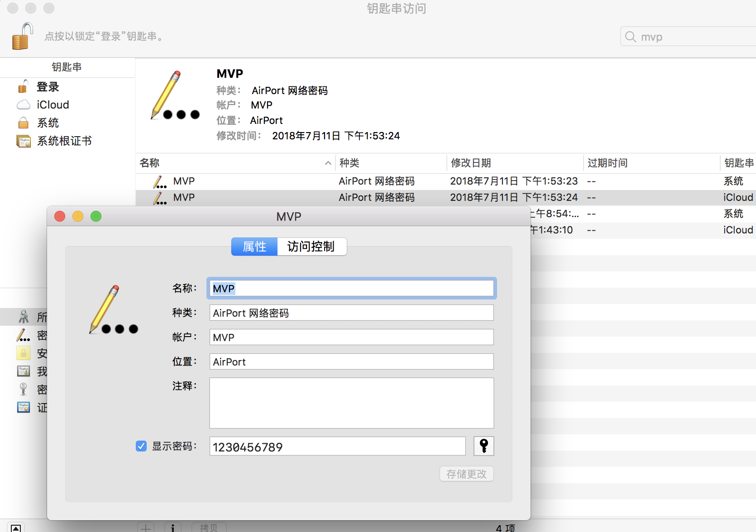Select secure notes category icon in sidebar

coord(24,353)
